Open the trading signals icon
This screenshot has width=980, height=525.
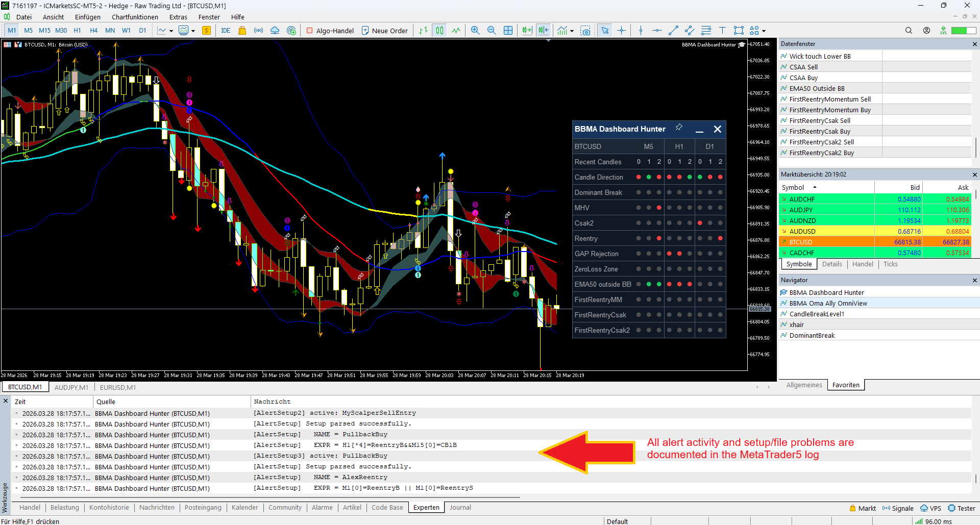tap(259, 31)
